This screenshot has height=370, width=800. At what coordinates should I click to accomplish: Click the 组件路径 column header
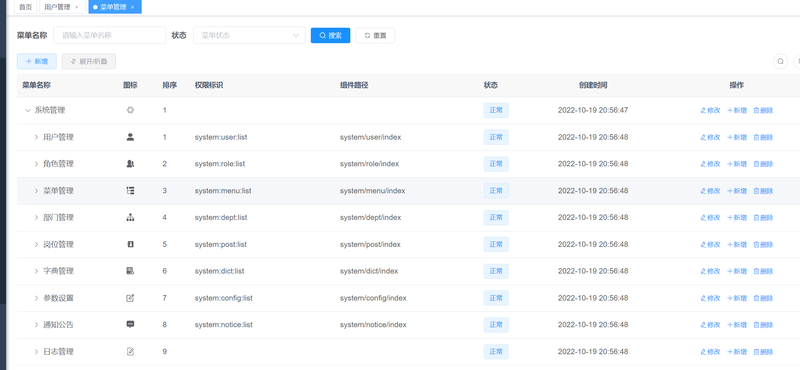pyautogui.click(x=354, y=85)
